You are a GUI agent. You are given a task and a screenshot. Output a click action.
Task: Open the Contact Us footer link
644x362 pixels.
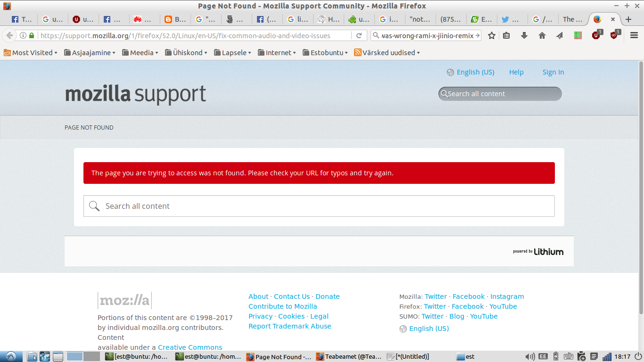point(292,296)
